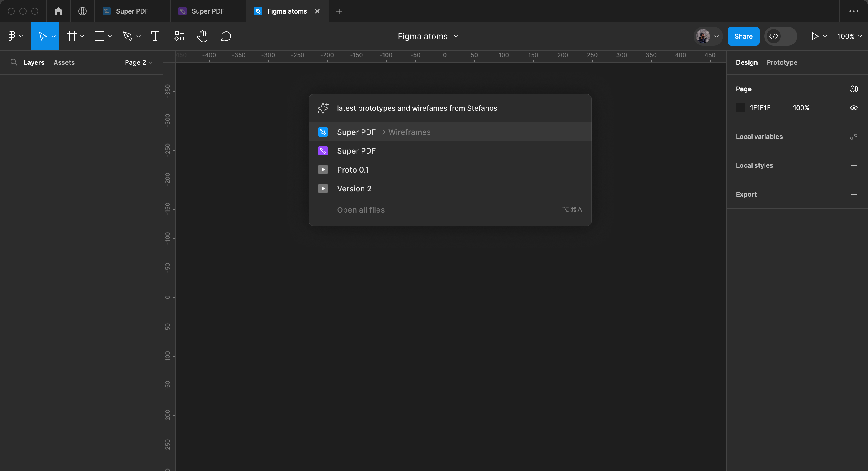Select the Comment tool
Viewport: 868px width, 471px height.
(225, 36)
